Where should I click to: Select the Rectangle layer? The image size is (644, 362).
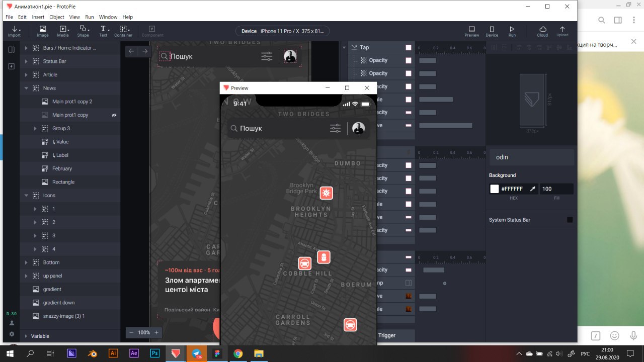63,182
